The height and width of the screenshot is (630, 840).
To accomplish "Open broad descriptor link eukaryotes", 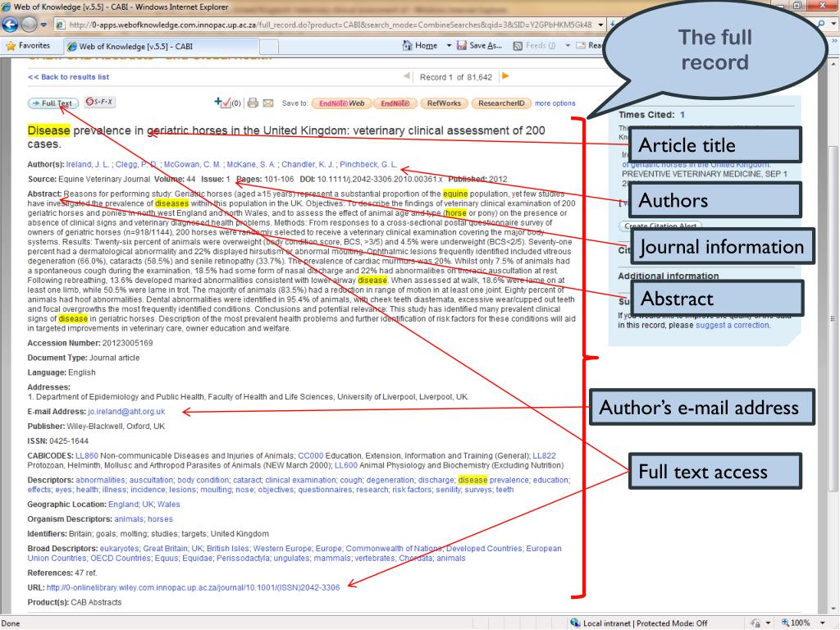I will point(120,549).
